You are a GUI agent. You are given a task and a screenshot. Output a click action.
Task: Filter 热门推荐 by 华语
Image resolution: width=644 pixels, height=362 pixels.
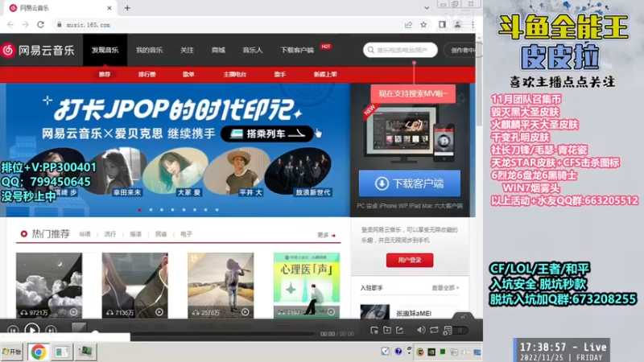coord(85,234)
